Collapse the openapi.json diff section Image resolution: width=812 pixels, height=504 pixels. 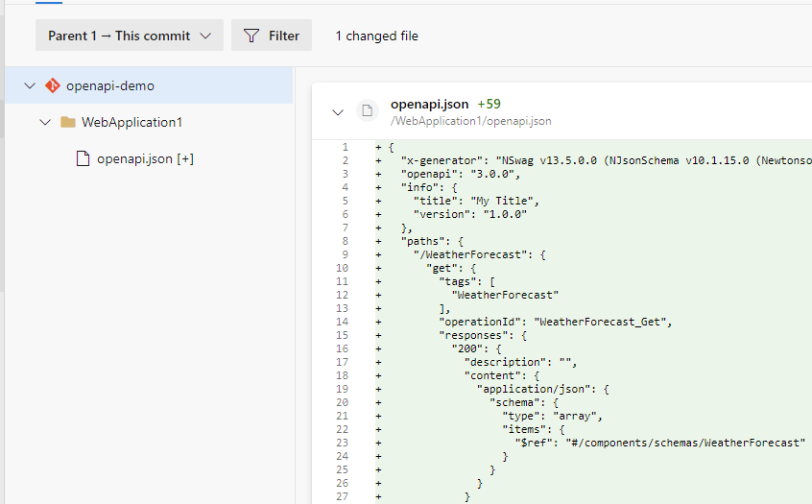click(x=338, y=112)
